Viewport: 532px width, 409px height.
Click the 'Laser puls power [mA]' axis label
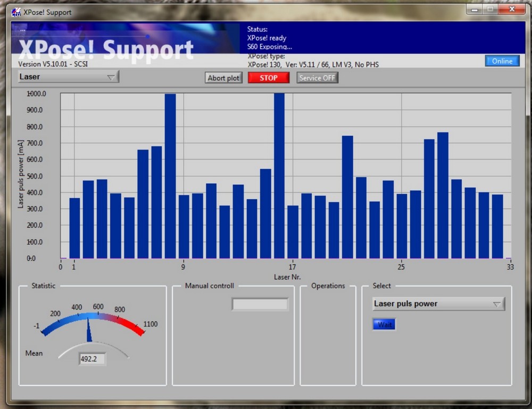pyautogui.click(x=21, y=174)
